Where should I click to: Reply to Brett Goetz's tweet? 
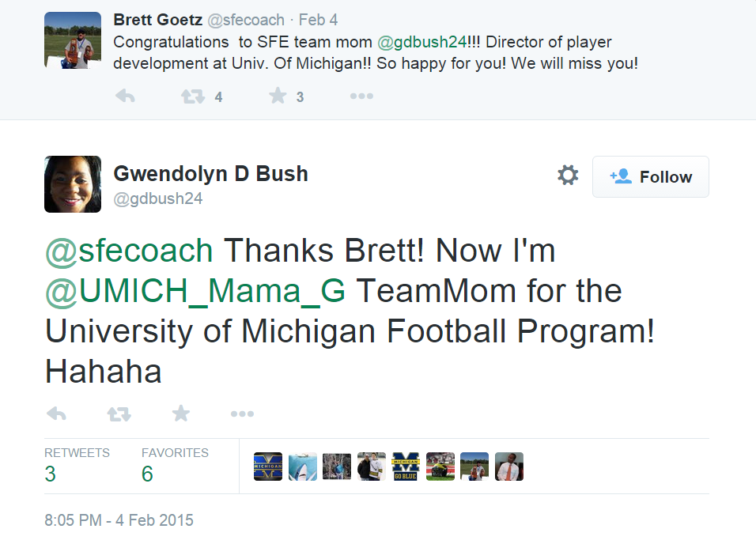point(125,96)
